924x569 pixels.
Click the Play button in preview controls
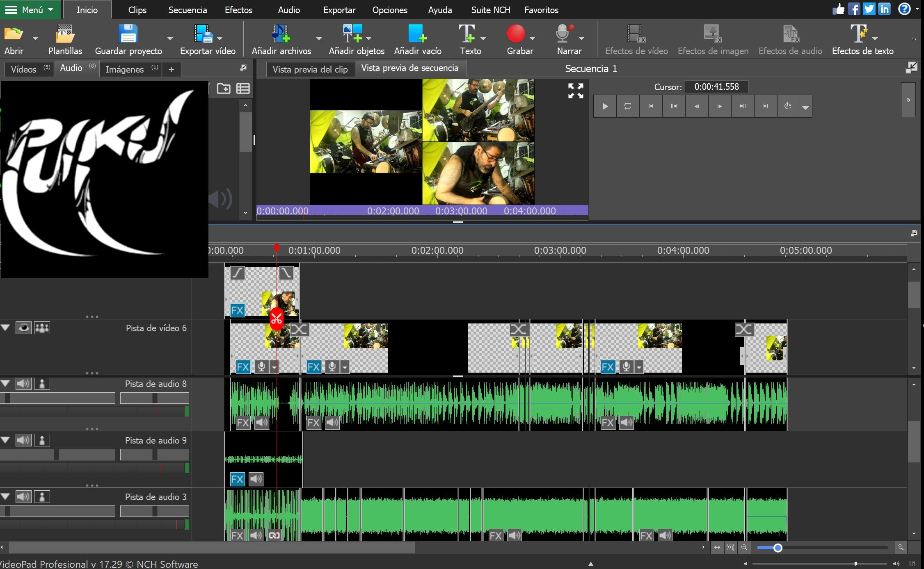click(x=604, y=106)
